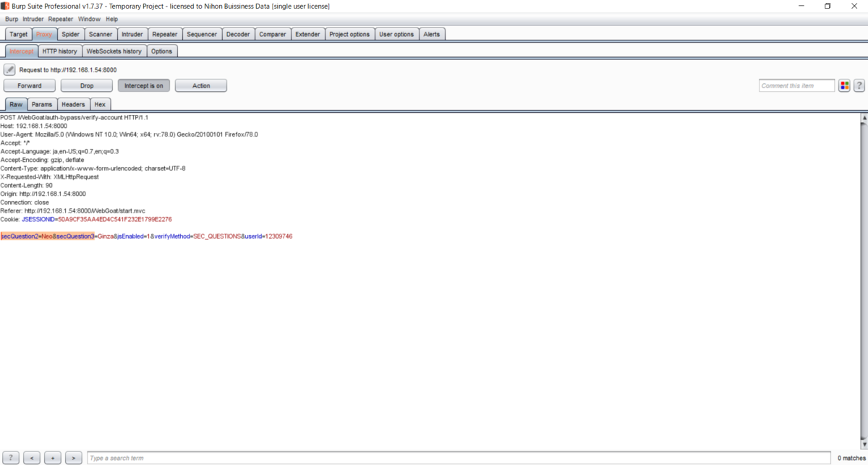This screenshot has width=868, height=465.
Task: Click the Burp Suite app icon in title bar
Action: tap(5, 6)
